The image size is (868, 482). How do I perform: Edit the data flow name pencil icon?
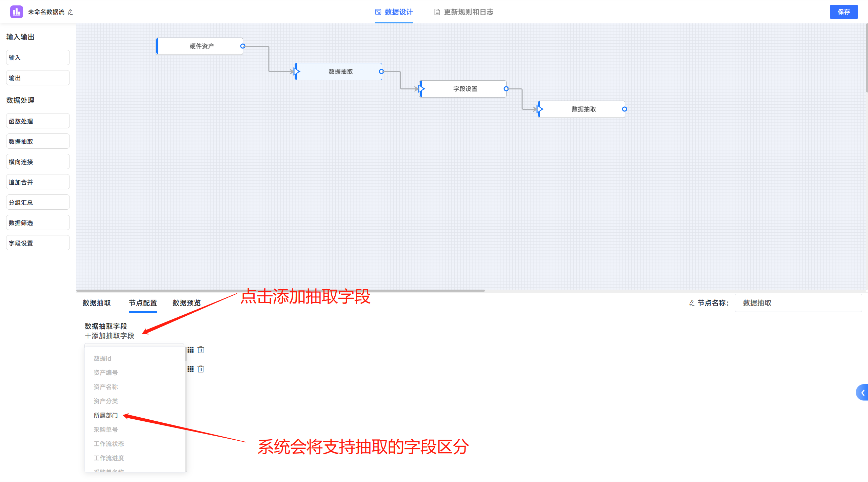tap(70, 12)
